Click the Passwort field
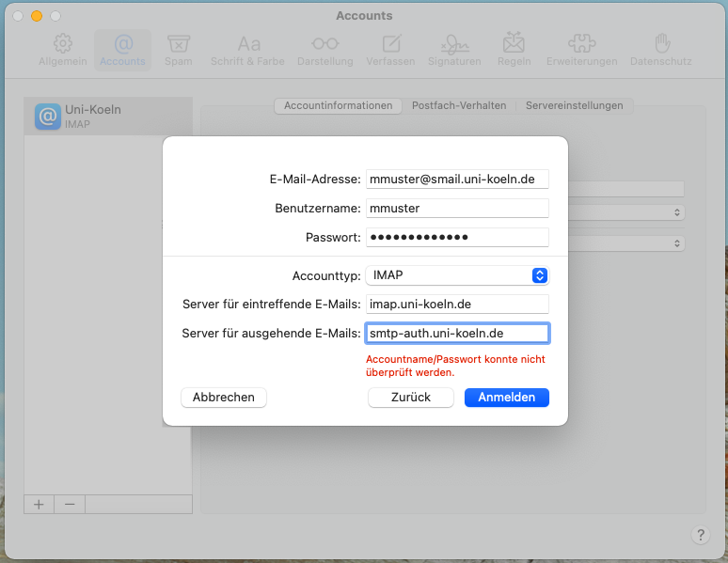728x563 pixels. click(457, 237)
